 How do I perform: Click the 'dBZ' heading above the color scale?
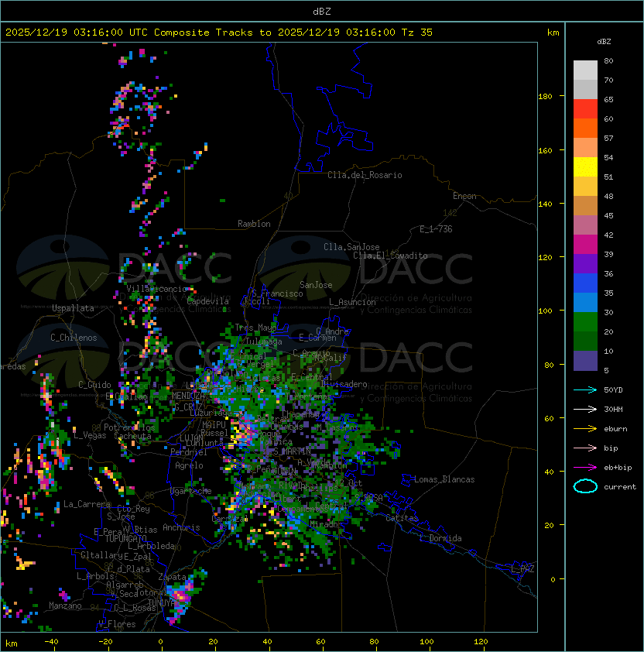[604, 42]
